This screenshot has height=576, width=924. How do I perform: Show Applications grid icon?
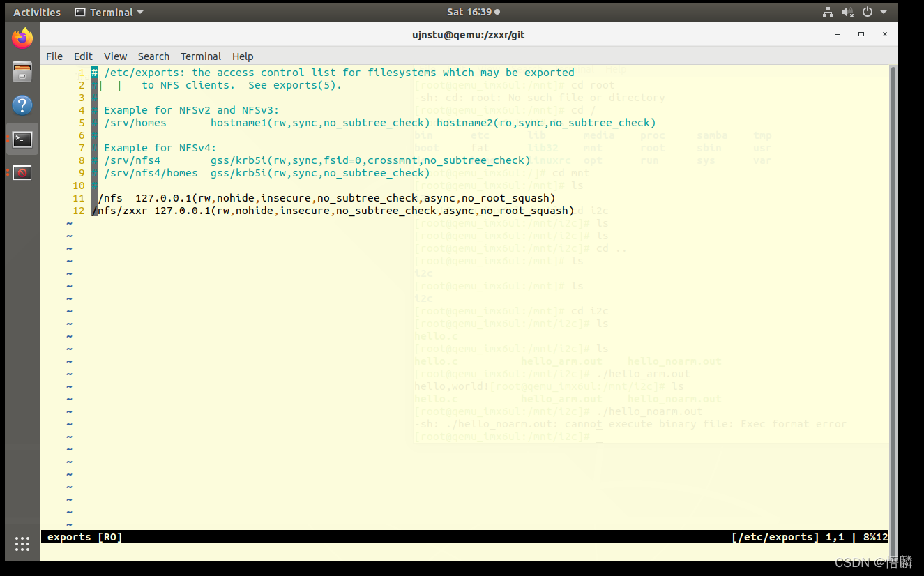[x=22, y=544]
